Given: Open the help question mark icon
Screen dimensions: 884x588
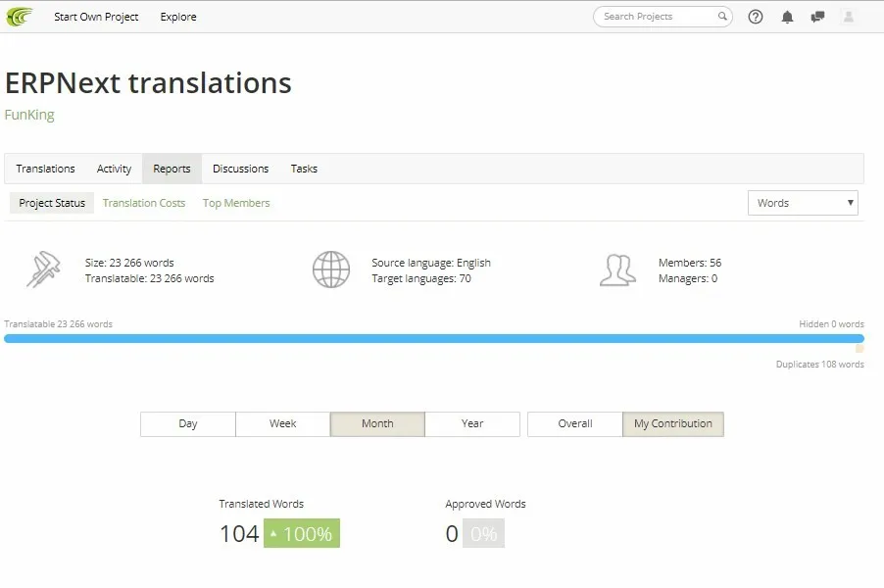Looking at the screenshot, I should [x=756, y=17].
